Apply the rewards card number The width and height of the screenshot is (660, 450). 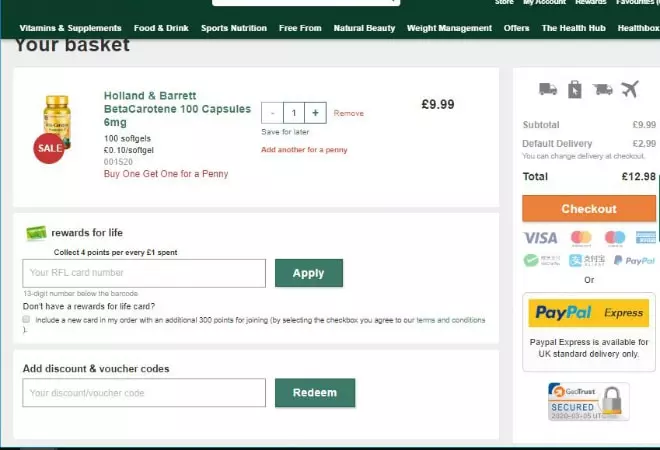pyautogui.click(x=309, y=273)
